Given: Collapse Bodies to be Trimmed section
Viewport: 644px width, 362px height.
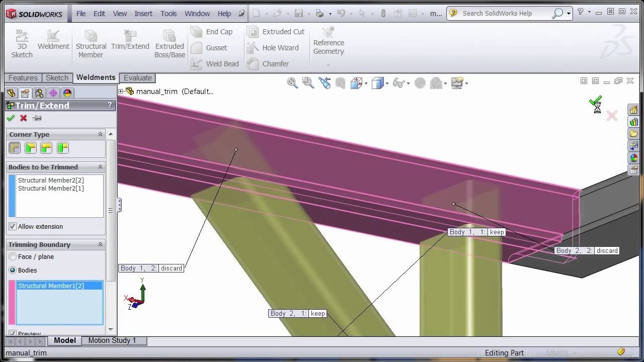Looking at the screenshot, I should [100, 167].
